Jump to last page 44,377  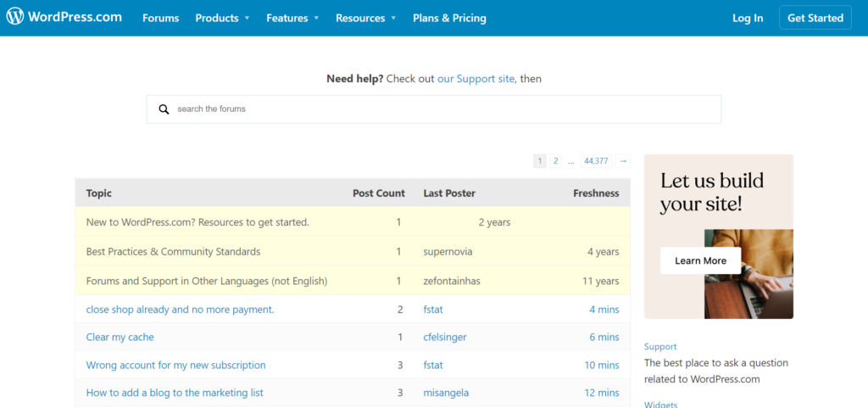coord(596,161)
